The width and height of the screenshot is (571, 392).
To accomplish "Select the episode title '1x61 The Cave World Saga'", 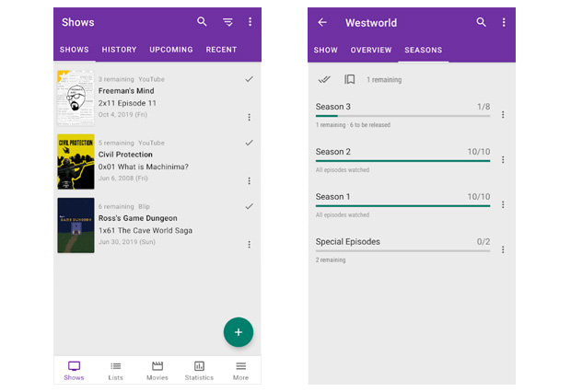I will pyautogui.click(x=146, y=230).
